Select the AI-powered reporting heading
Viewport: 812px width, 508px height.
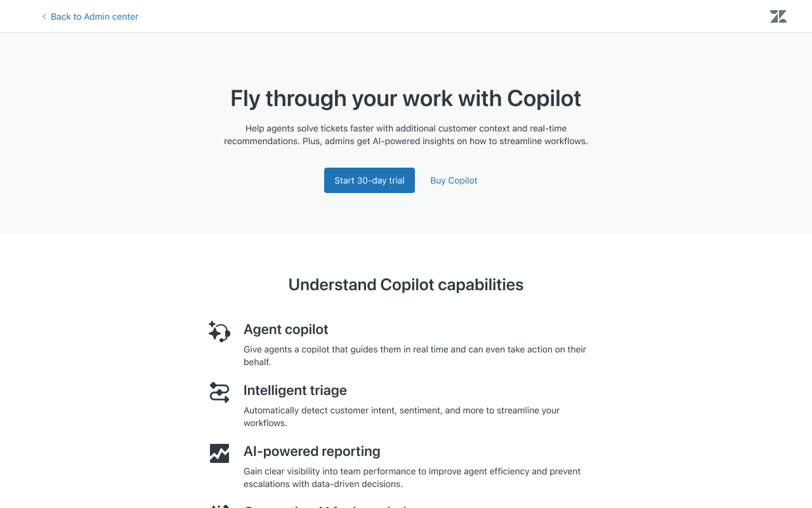(x=312, y=451)
